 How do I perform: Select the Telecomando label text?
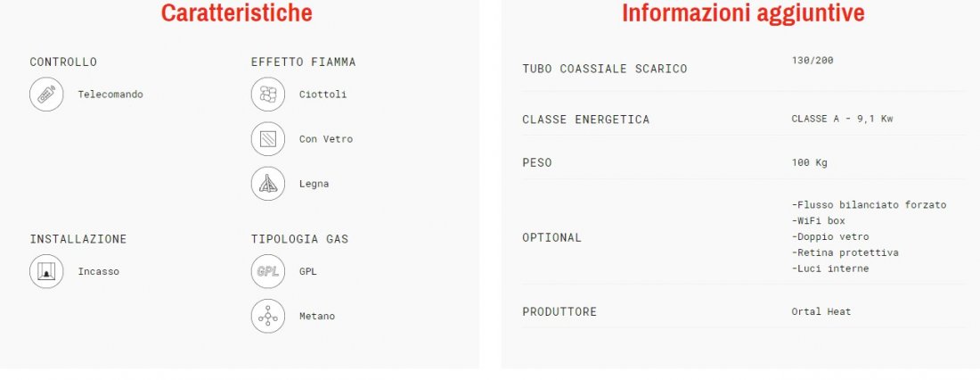110,94
